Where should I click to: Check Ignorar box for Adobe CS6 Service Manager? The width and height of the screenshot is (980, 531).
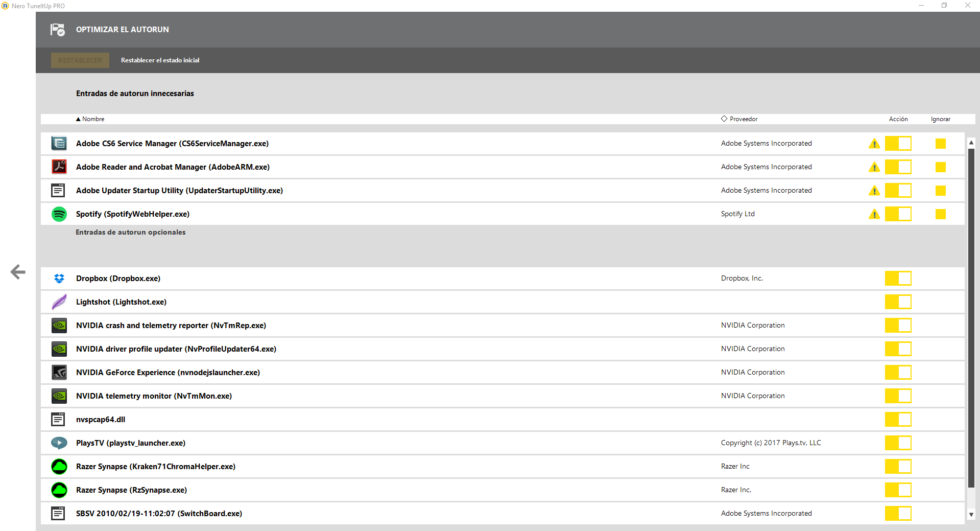941,144
